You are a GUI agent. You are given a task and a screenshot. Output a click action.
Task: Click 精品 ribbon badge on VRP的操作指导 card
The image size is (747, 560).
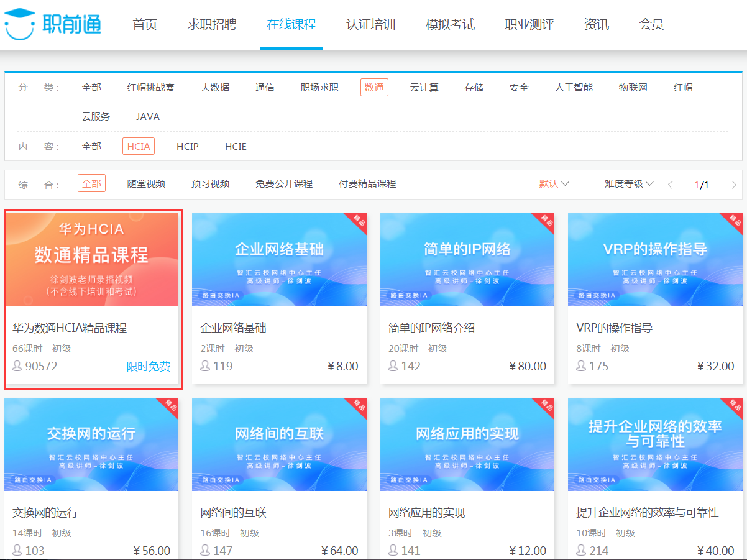click(733, 221)
